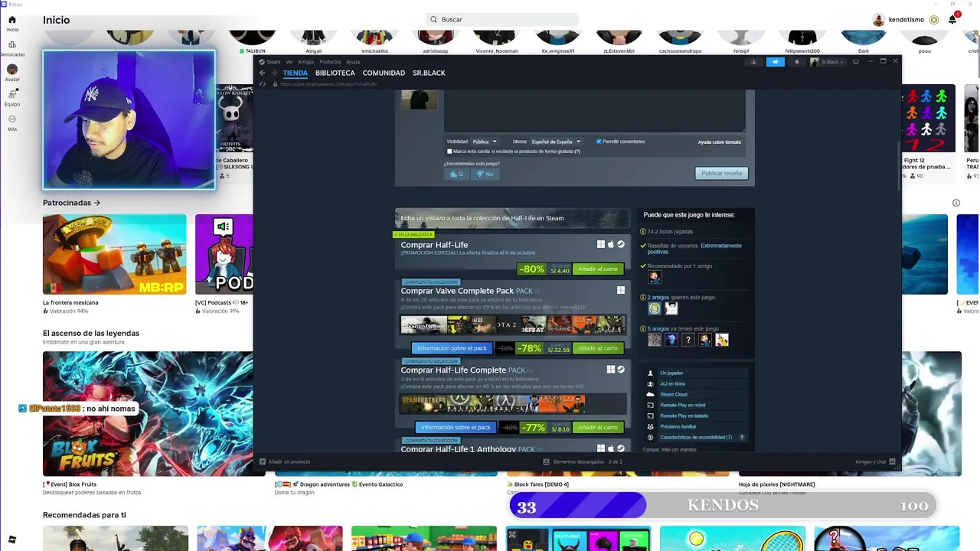Toggle the Permitir comentarios checkbox
The image size is (980, 551).
point(599,142)
